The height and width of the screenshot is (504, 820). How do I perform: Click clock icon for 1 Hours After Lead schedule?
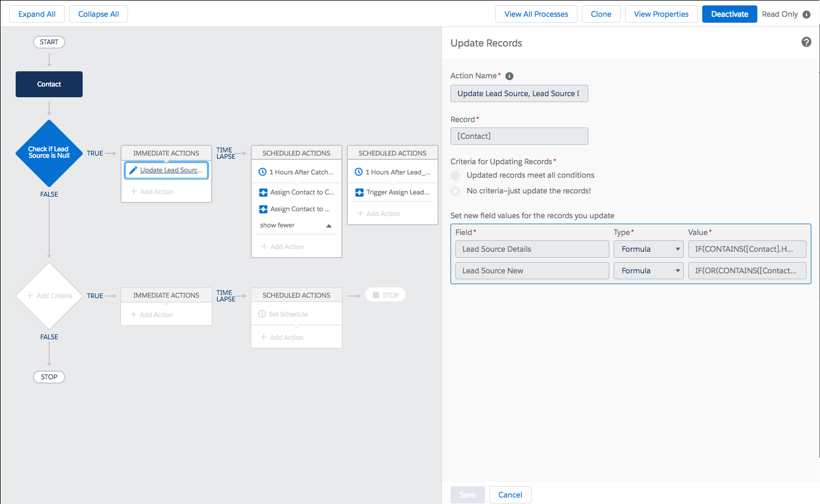(x=359, y=172)
